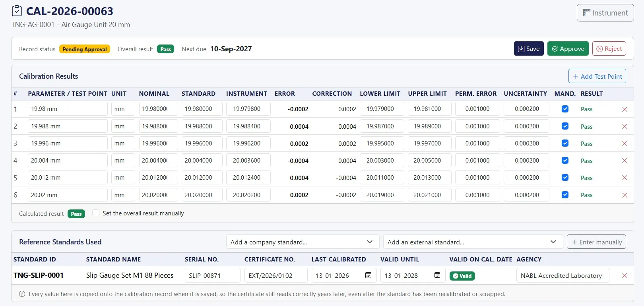This screenshot has width=644, height=306.
Task: Uncheck mandatory box for 20.004 mm row
Action: pyautogui.click(x=565, y=161)
